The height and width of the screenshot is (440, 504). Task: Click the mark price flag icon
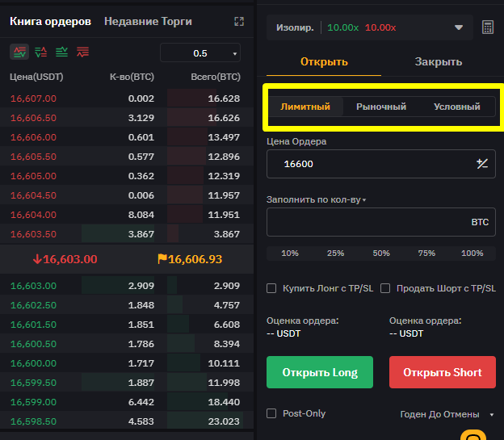[x=162, y=258]
